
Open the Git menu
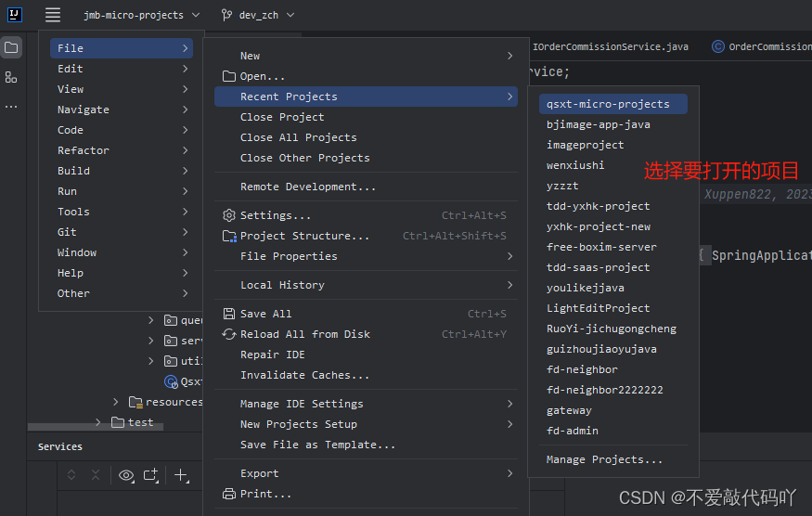[122, 232]
